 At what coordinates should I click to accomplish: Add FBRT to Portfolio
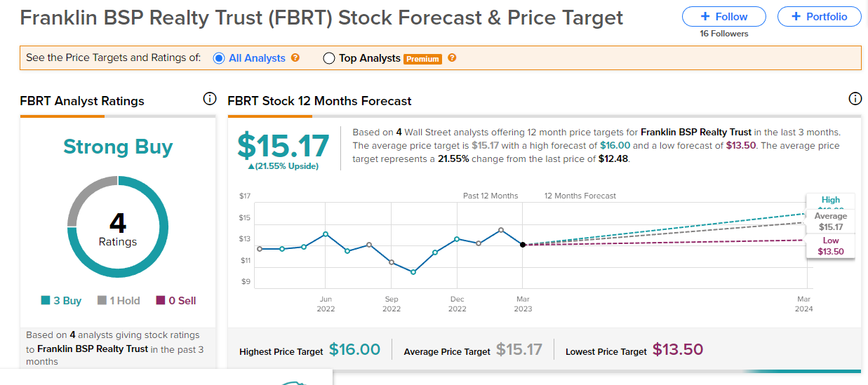point(819,17)
